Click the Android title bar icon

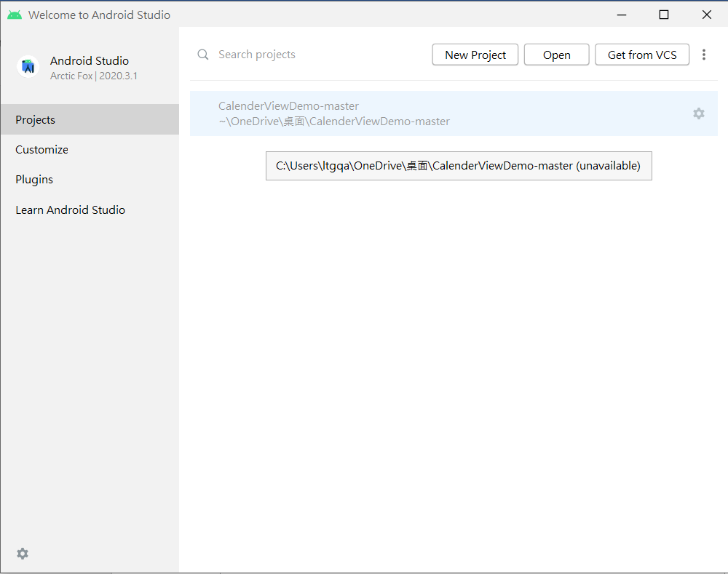(x=15, y=15)
